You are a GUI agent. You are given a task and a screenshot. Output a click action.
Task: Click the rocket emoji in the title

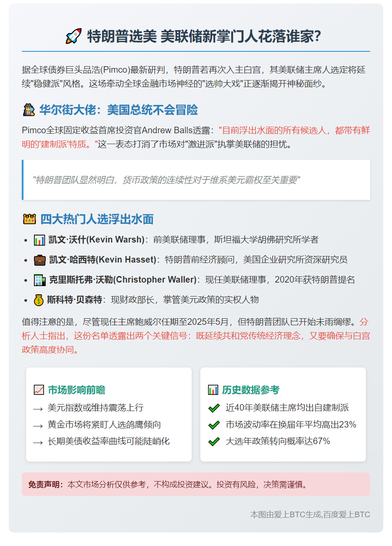(x=74, y=36)
